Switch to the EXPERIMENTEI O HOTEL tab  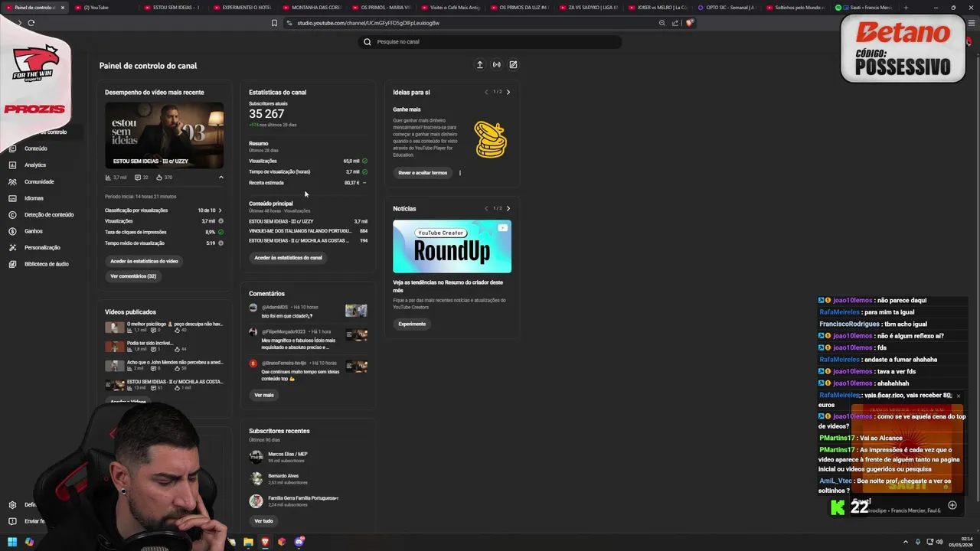point(242,8)
